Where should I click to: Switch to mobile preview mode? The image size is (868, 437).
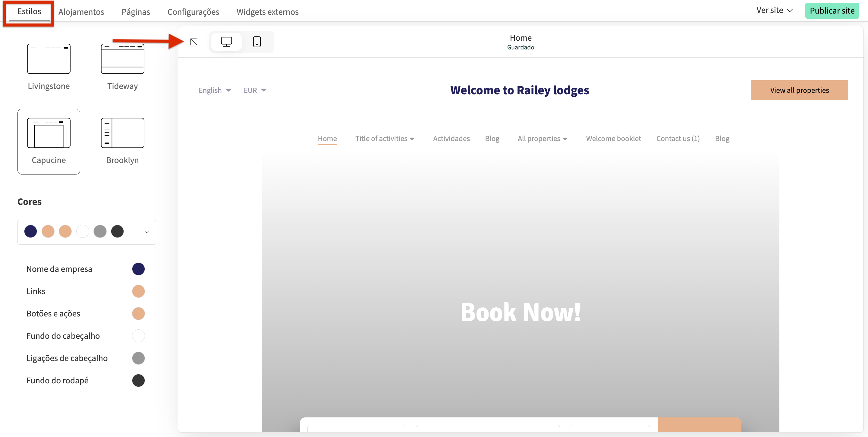coord(257,42)
